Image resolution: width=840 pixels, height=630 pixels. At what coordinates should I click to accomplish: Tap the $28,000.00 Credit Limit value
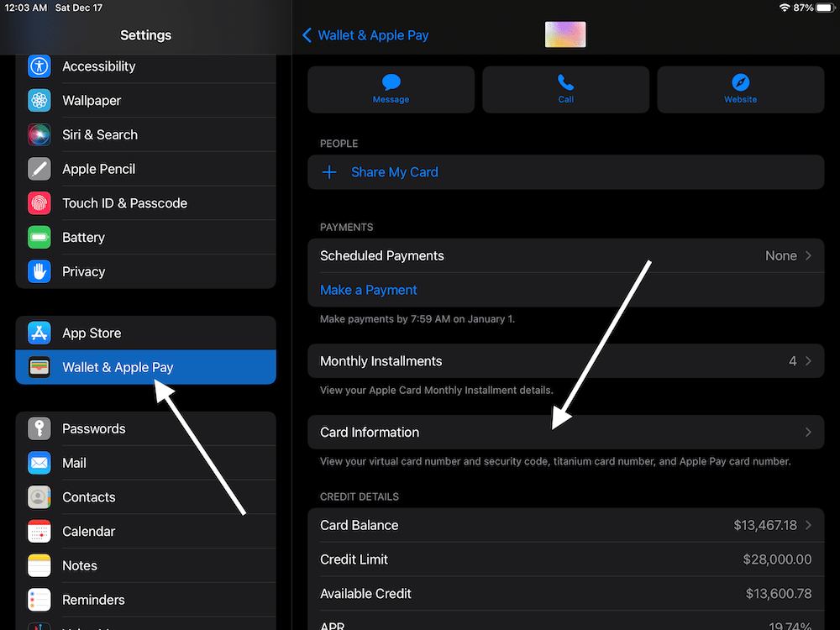(x=777, y=559)
